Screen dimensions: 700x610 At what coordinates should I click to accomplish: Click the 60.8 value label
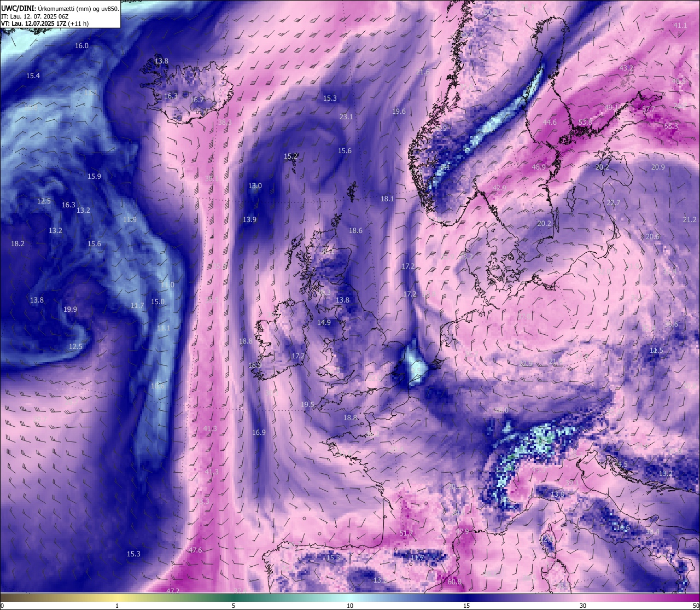454,582
